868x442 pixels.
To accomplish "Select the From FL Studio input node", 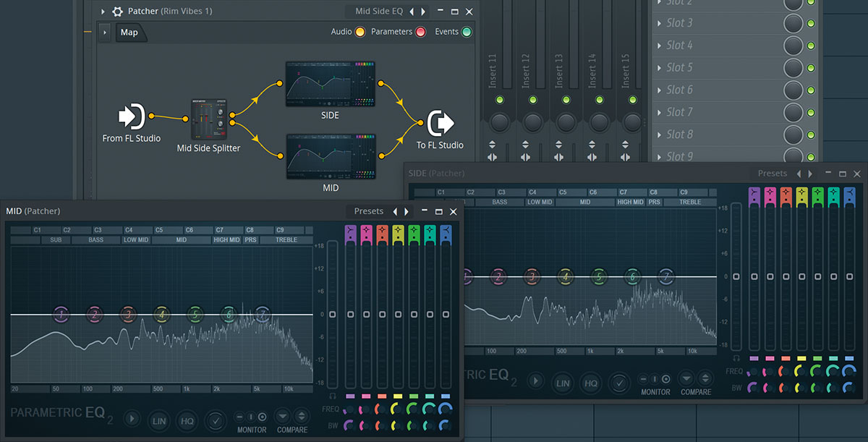I will tap(132, 116).
